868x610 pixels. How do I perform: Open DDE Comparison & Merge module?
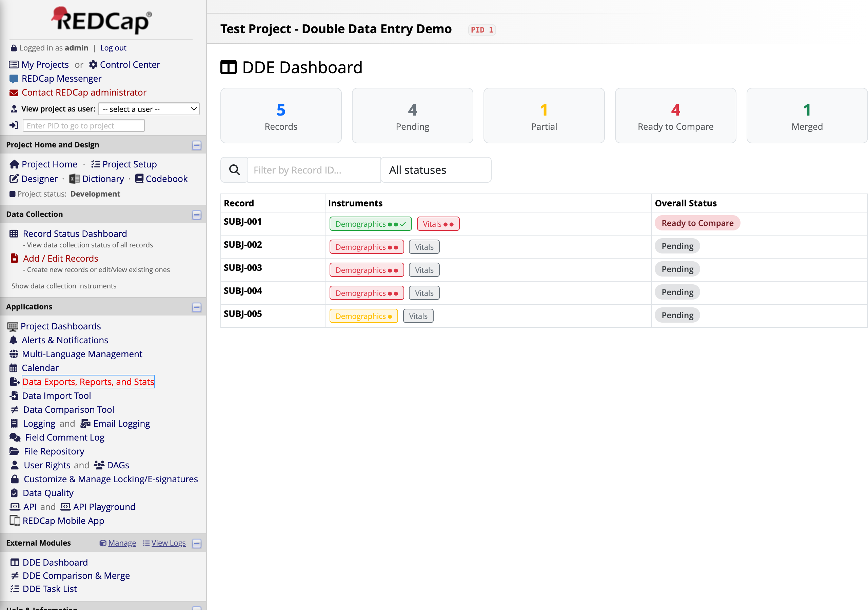pos(76,575)
